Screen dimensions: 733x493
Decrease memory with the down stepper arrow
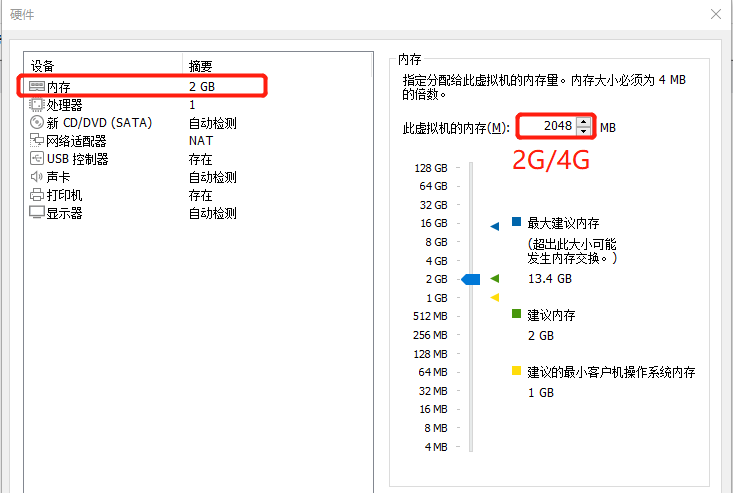point(584,131)
